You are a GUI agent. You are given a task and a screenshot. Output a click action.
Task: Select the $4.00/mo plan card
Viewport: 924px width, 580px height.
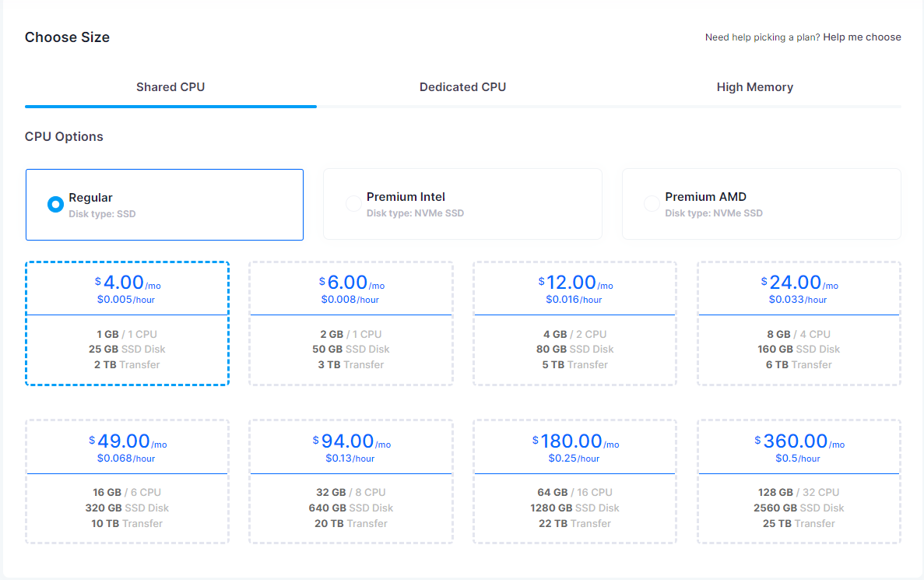128,324
